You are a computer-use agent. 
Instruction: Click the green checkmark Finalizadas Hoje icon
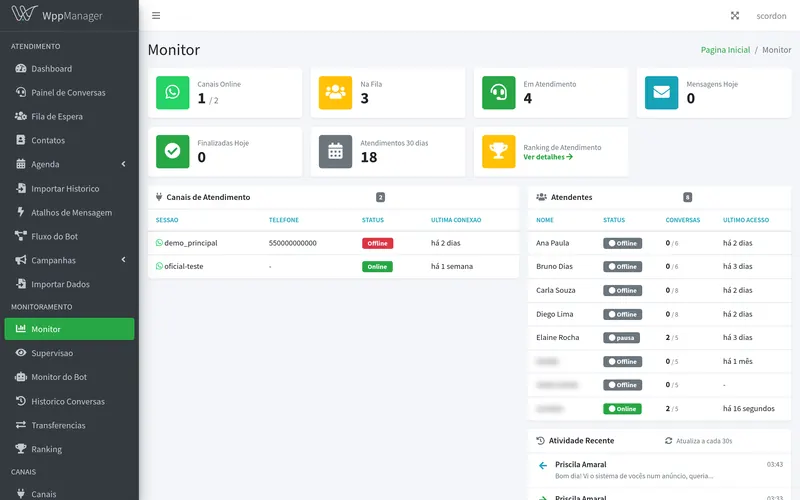pyautogui.click(x=172, y=152)
